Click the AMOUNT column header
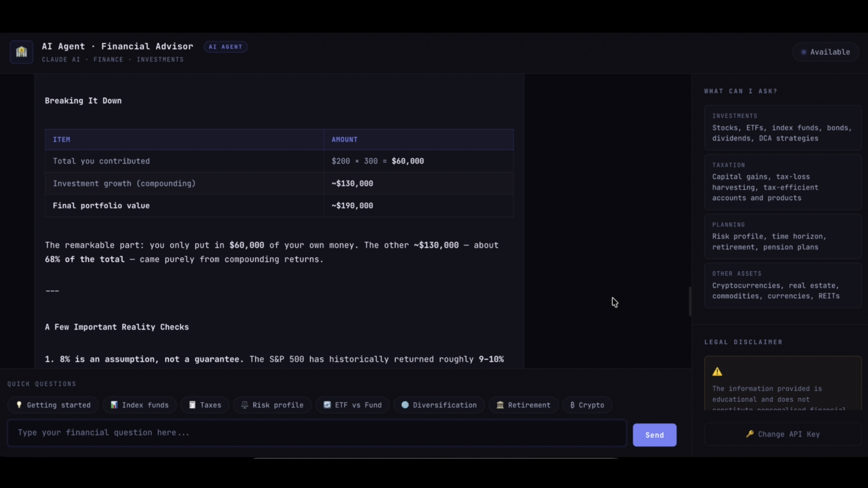The image size is (868, 488). (x=418, y=139)
